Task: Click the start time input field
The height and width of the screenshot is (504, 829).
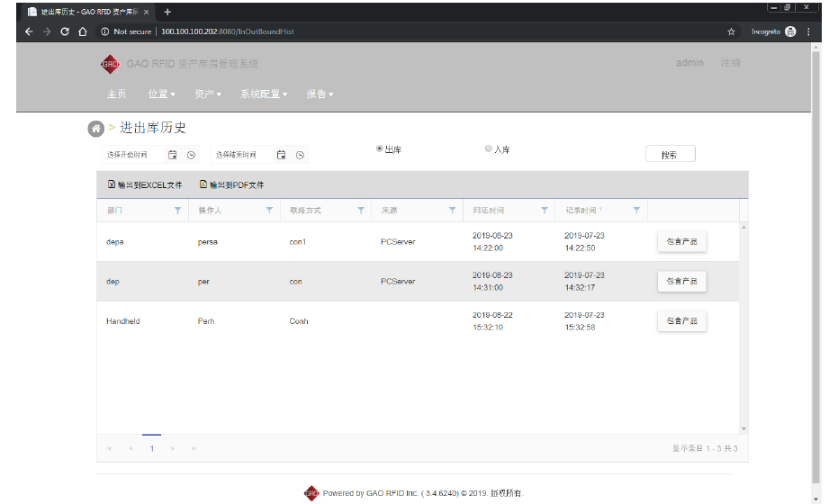Action: pos(132,155)
